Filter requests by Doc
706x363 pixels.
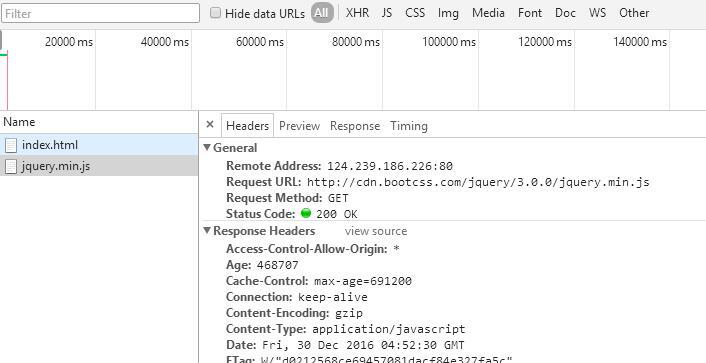[x=565, y=13]
